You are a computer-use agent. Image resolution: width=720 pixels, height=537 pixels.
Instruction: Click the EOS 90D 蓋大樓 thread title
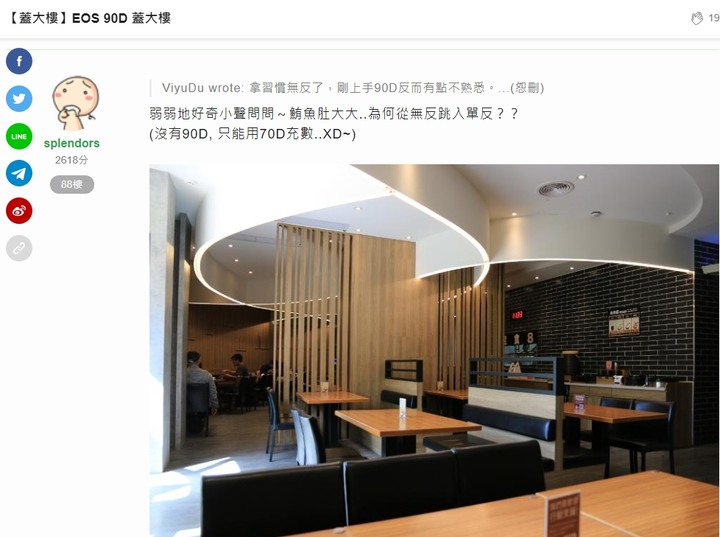121,18
